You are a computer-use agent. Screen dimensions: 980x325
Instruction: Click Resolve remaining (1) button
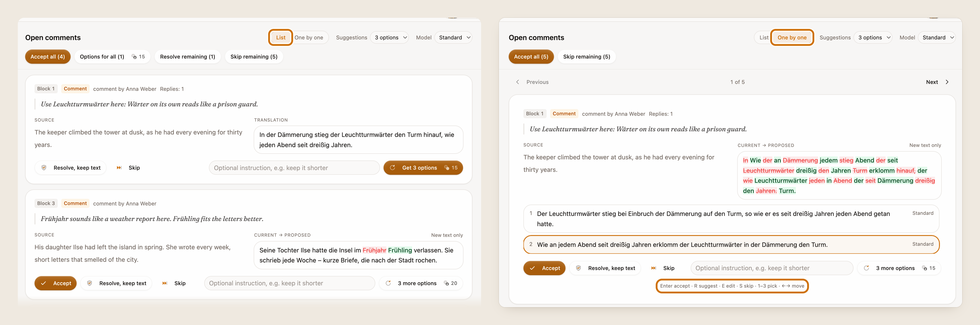coord(188,57)
